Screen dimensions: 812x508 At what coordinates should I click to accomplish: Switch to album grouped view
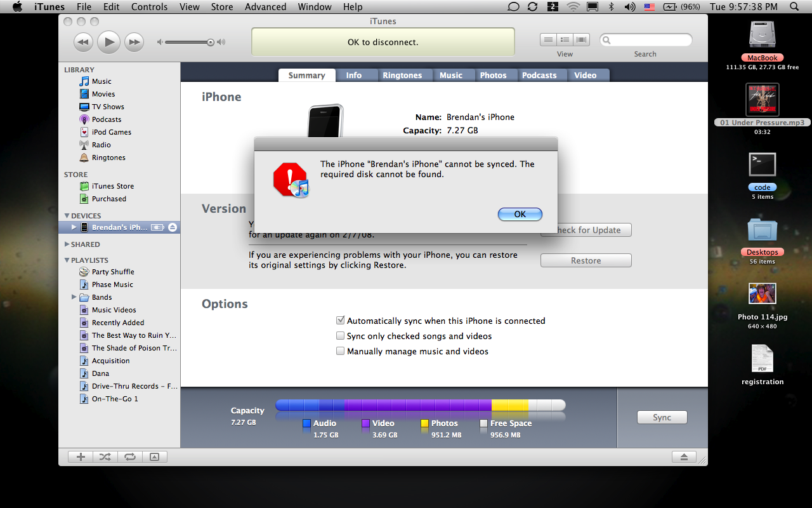(565, 39)
